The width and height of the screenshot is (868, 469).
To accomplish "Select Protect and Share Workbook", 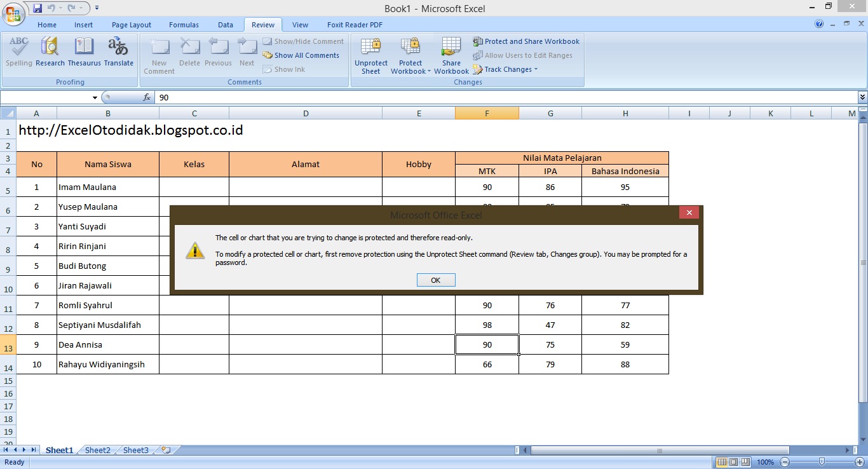I will [x=526, y=41].
